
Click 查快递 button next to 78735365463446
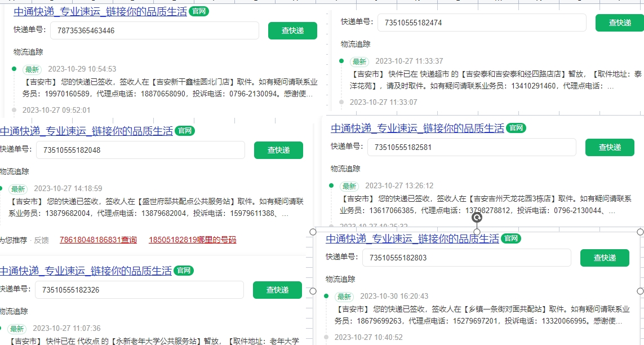click(x=292, y=30)
